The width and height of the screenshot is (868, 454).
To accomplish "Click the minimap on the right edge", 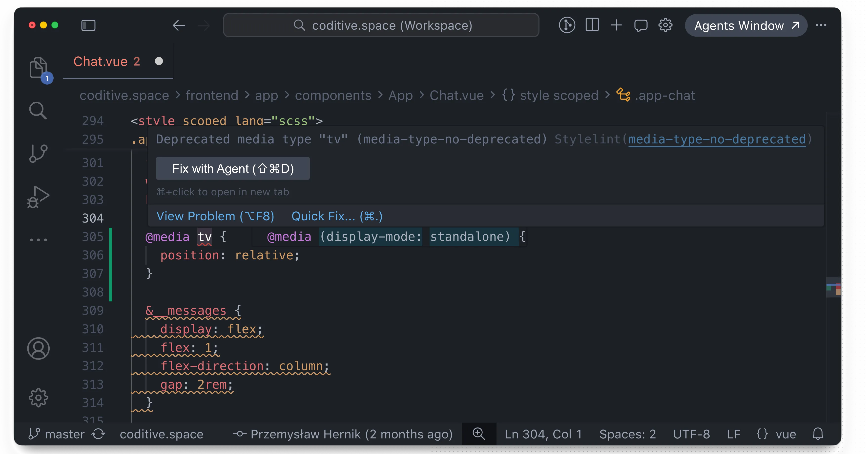I will (833, 267).
